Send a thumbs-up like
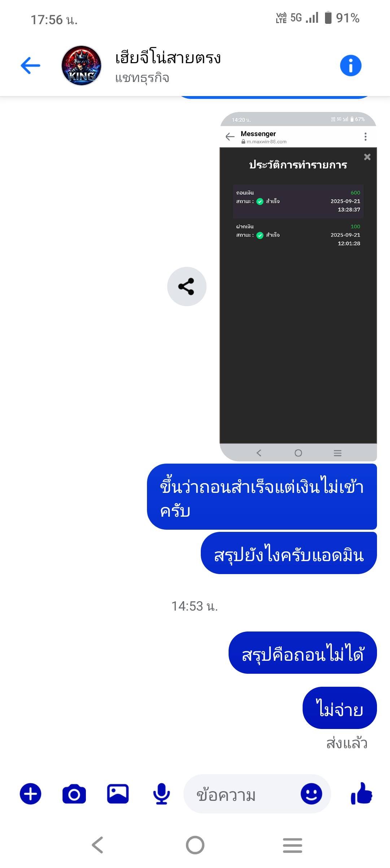The width and height of the screenshot is (390, 868). 361,793
